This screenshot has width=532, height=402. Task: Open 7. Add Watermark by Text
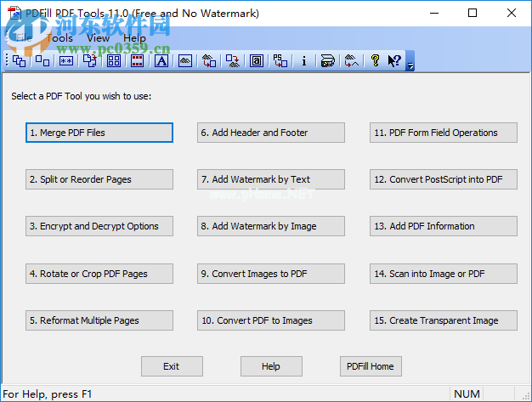point(271,179)
